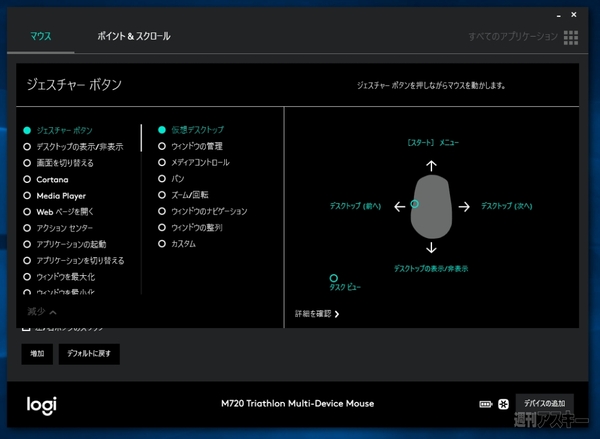Open すべてのアプリケーション selector

(x=513, y=37)
